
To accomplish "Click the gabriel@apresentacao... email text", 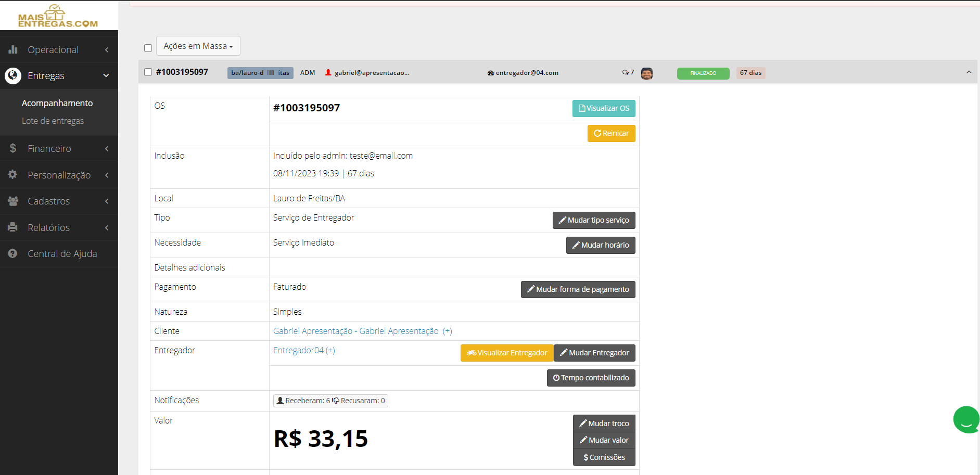I will point(372,73).
